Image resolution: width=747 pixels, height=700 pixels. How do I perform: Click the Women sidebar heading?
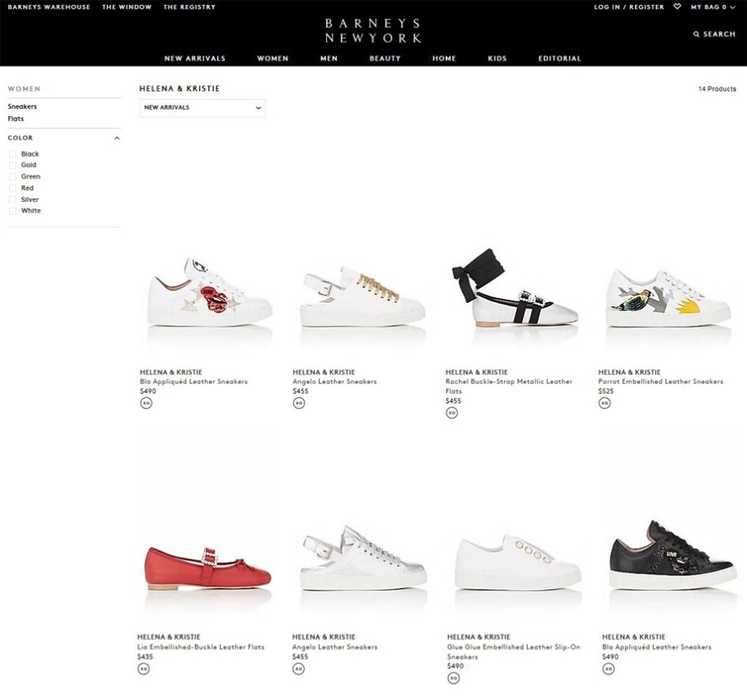24,89
